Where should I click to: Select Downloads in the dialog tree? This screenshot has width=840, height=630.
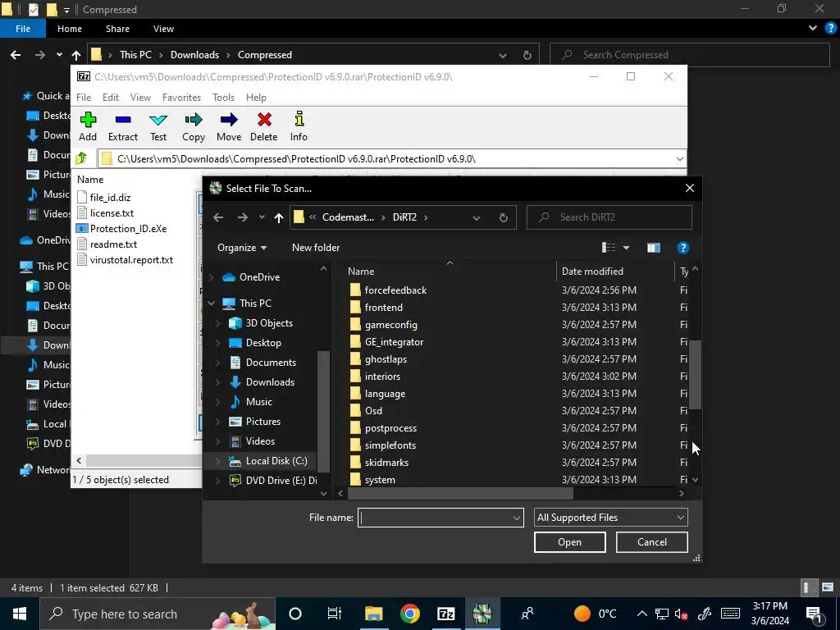[270, 382]
